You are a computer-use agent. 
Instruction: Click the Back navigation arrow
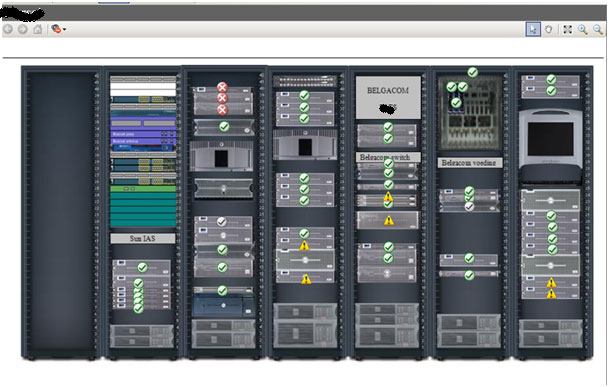[8, 29]
